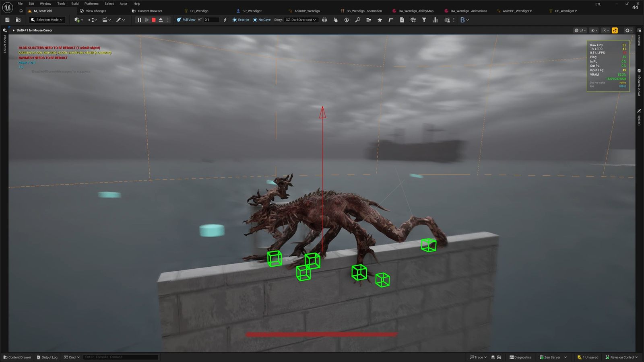Click the 1 Unsaved status button
Image resolution: width=644 pixels, height=362 pixels.
(x=588, y=357)
